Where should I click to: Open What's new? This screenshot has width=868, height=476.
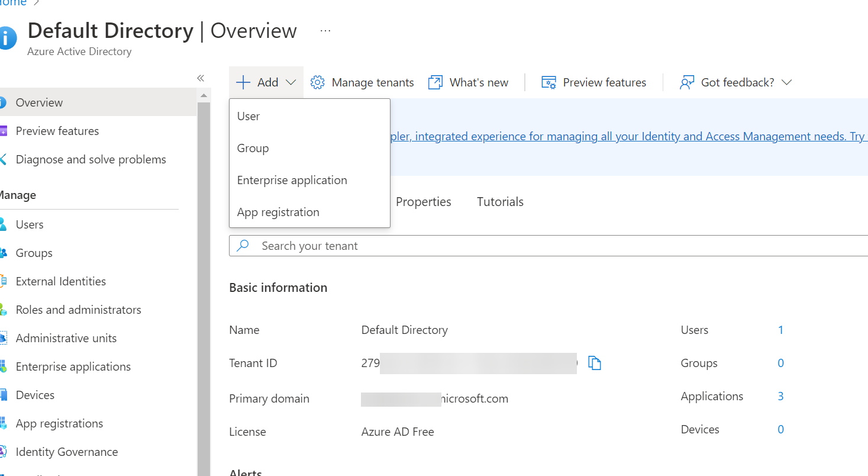pyautogui.click(x=468, y=82)
